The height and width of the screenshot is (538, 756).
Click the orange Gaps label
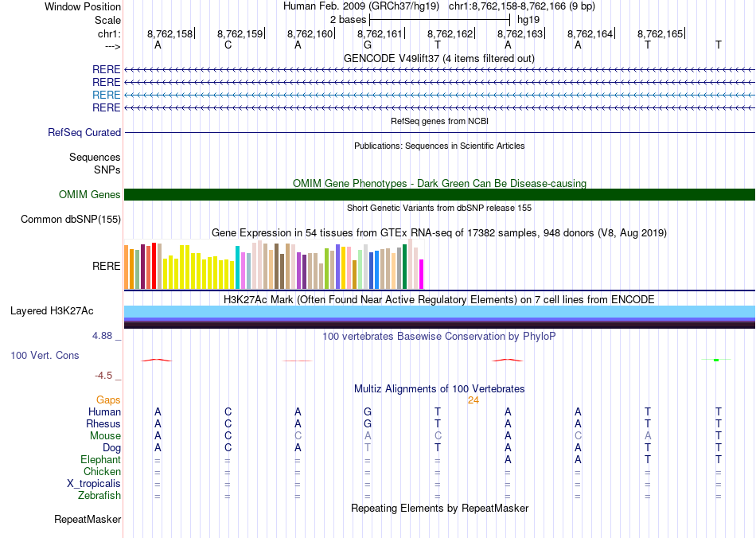108,400
